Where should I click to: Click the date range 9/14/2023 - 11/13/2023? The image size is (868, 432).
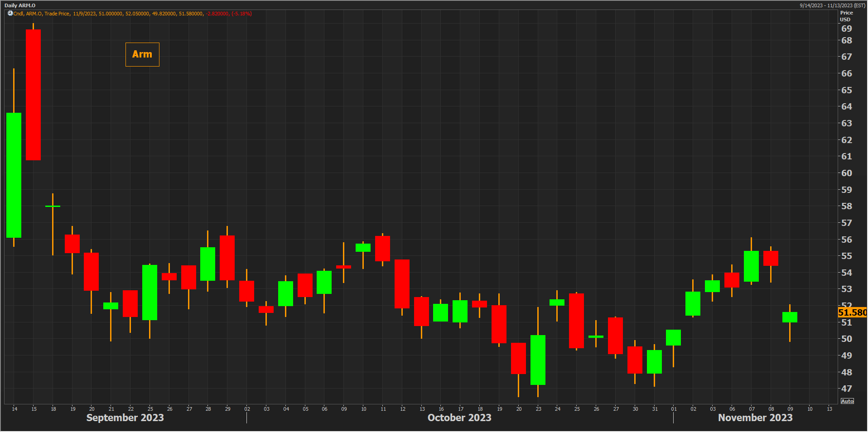(x=832, y=5)
